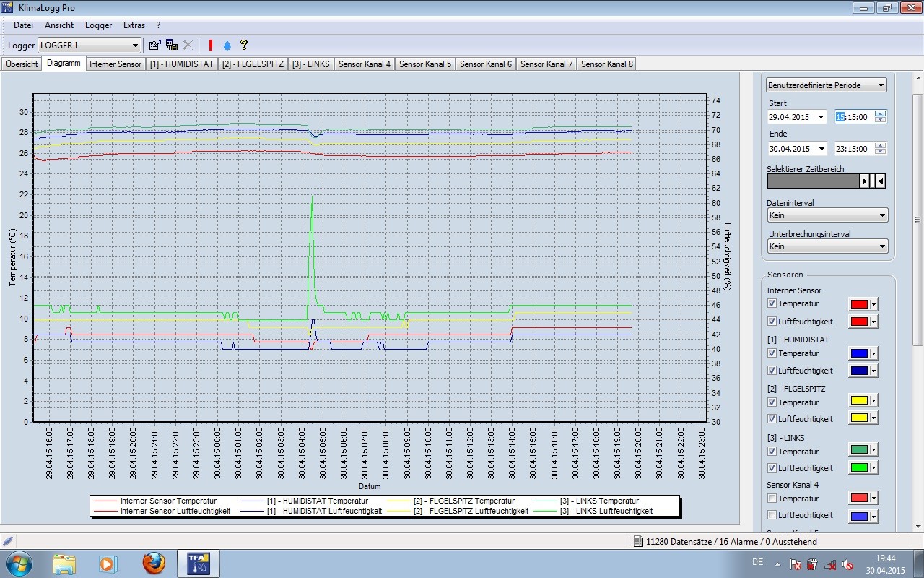This screenshot has height=578, width=924.
Task: Open Windows Explorer from taskbar
Action: click(x=64, y=564)
